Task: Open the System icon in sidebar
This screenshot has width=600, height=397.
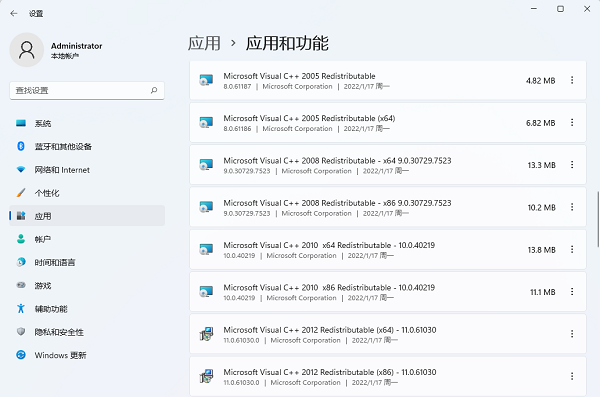Action: tap(21, 123)
